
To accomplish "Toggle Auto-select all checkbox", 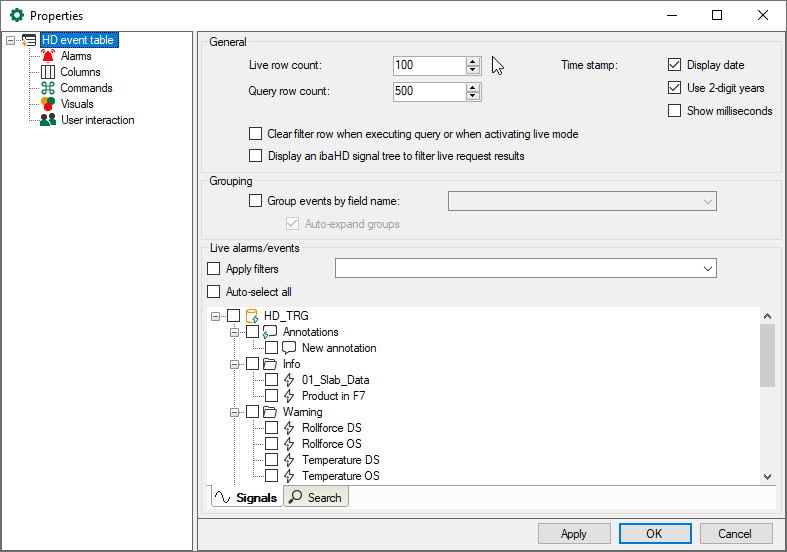I will [x=213, y=292].
